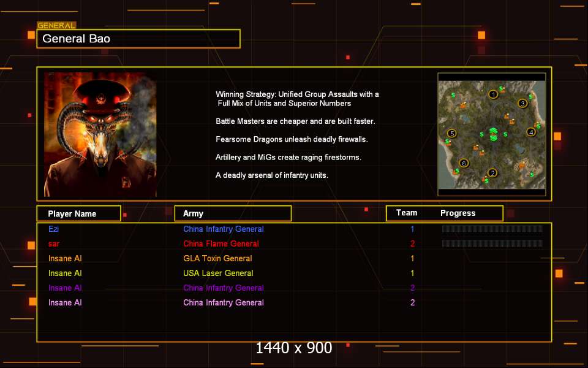This screenshot has width=588, height=368.
Task: Click the GLA Toxin General army entry
Action: pyautogui.click(x=217, y=258)
